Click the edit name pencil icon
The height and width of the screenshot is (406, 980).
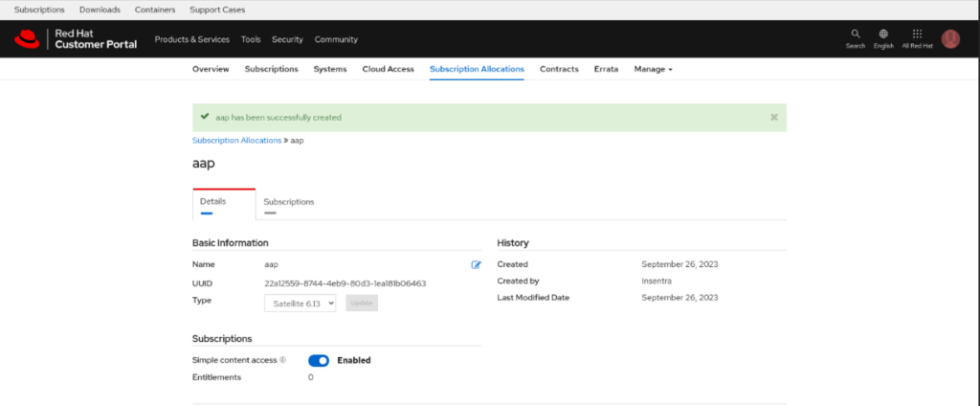[x=476, y=264]
